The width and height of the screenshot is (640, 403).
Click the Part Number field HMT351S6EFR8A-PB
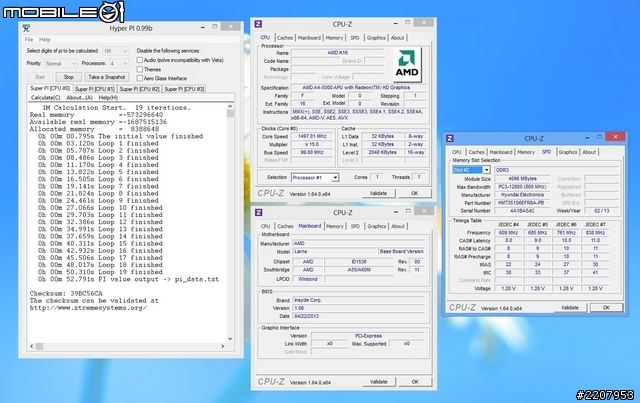click(x=521, y=203)
